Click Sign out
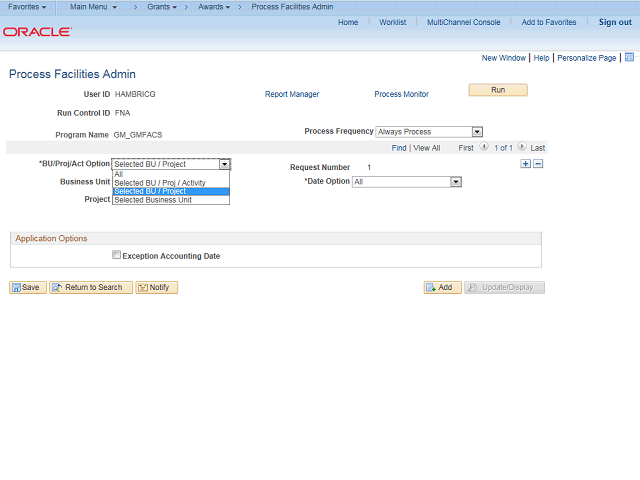640x480 pixels. pyautogui.click(x=615, y=22)
